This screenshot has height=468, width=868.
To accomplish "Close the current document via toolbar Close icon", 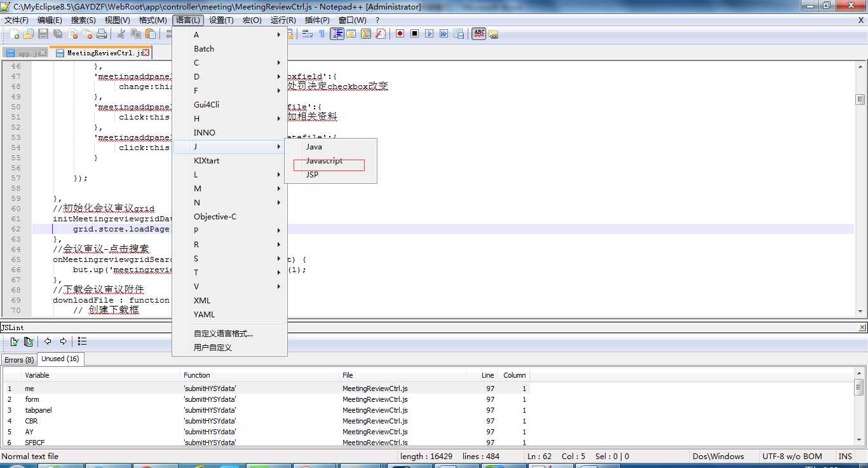I will [x=72, y=34].
